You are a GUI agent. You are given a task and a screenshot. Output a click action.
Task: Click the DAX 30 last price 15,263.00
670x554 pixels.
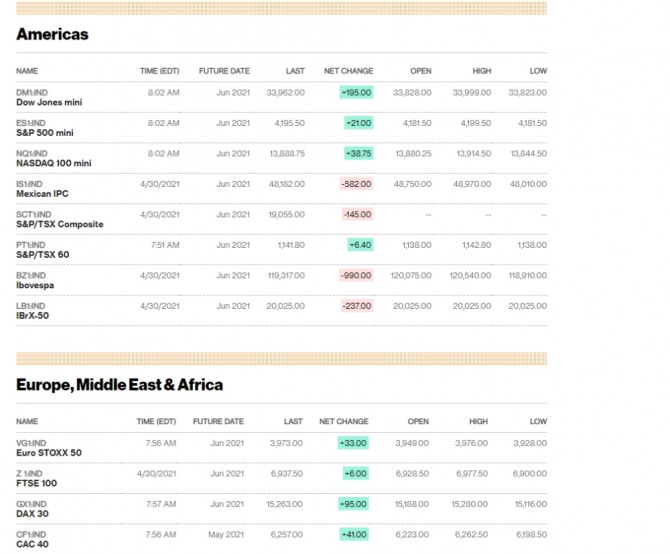tap(285, 504)
